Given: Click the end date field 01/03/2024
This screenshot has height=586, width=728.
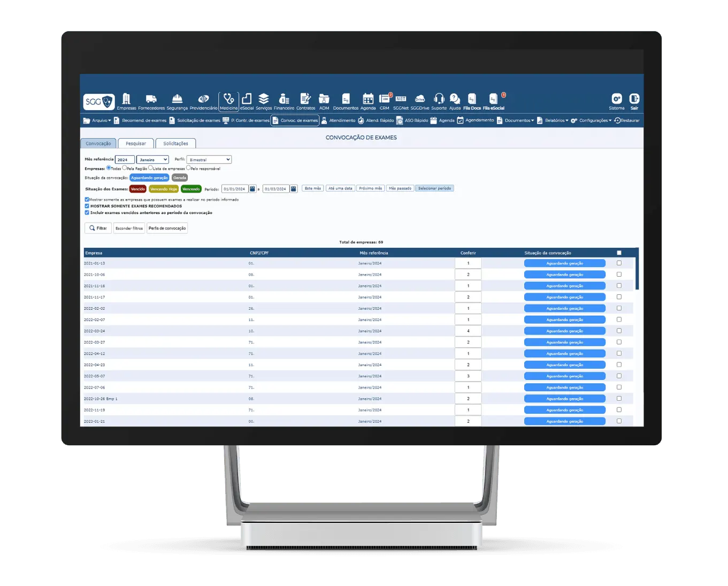Looking at the screenshot, I should click(x=275, y=188).
